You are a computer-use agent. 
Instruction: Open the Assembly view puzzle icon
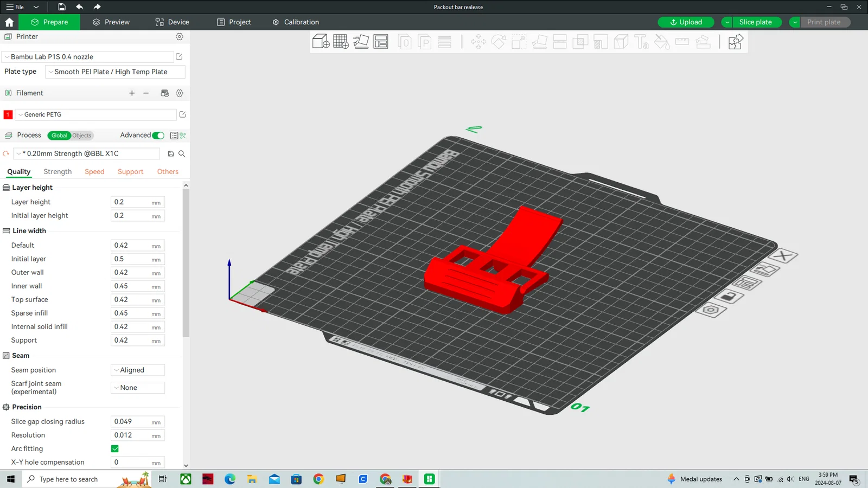click(735, 42)
